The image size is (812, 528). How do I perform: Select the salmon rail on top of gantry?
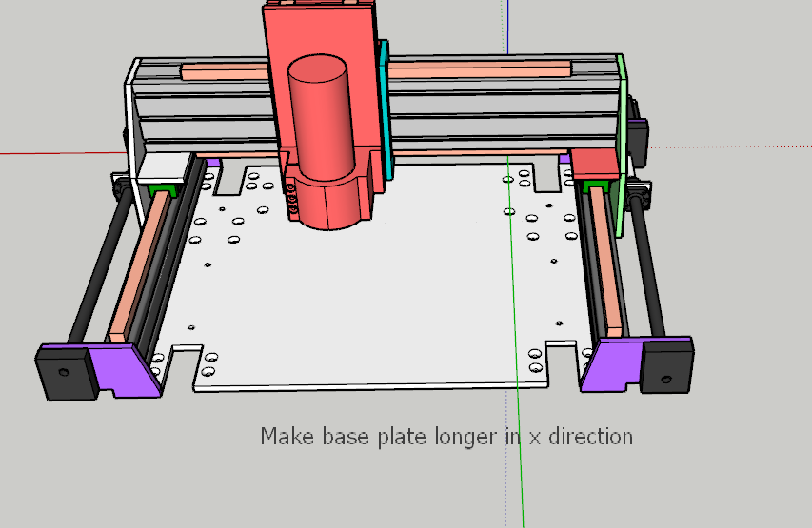pos(476,68)
